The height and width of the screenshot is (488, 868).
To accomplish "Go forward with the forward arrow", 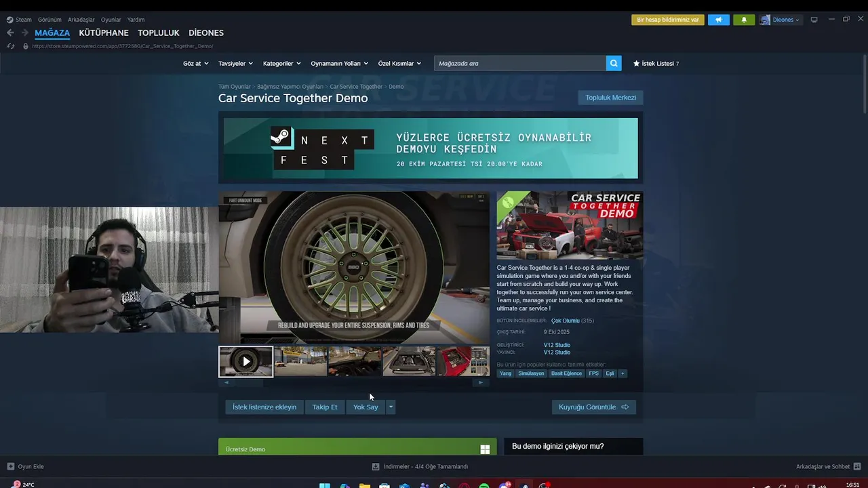I will tap(25, 33).
